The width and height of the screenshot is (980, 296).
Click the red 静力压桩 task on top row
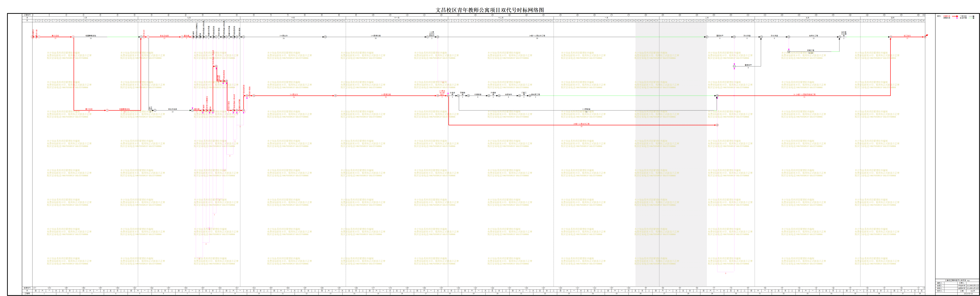pos(56,35)
